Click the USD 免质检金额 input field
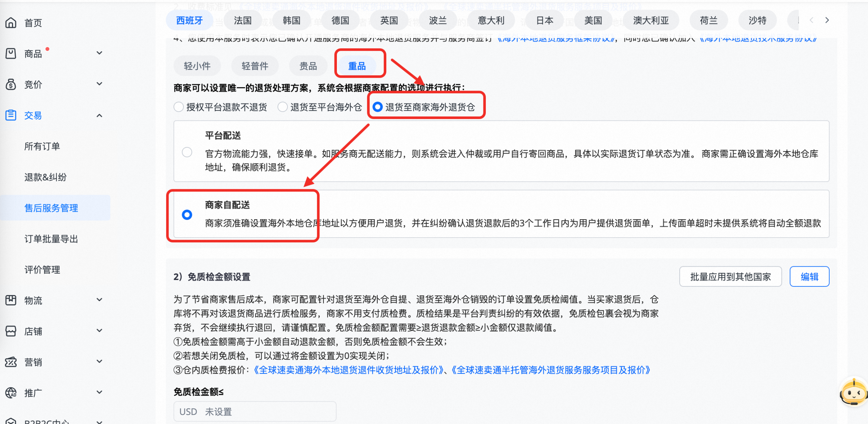 point(254,411)
